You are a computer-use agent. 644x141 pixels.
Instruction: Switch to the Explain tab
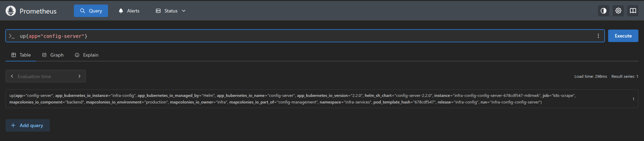click(87, 55)
